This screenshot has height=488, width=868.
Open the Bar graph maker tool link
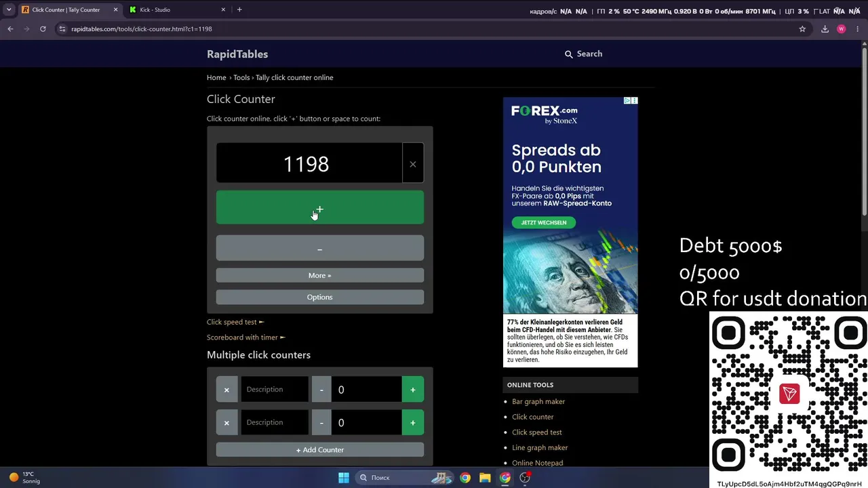(538, 401)
